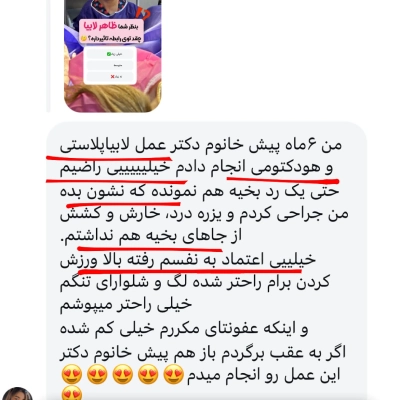Select poll option with red X
The image size is (400, 400).
[x=110, y=77]
